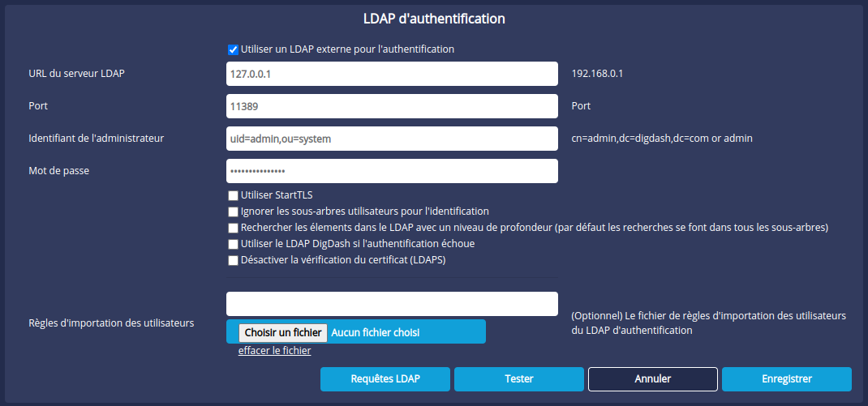Click the 'cn=admin,dc=digdash,dc=com or admin' hint text
Image resolution: width=868 pixels, height=406 pixels.
click(x=662, y=139)
